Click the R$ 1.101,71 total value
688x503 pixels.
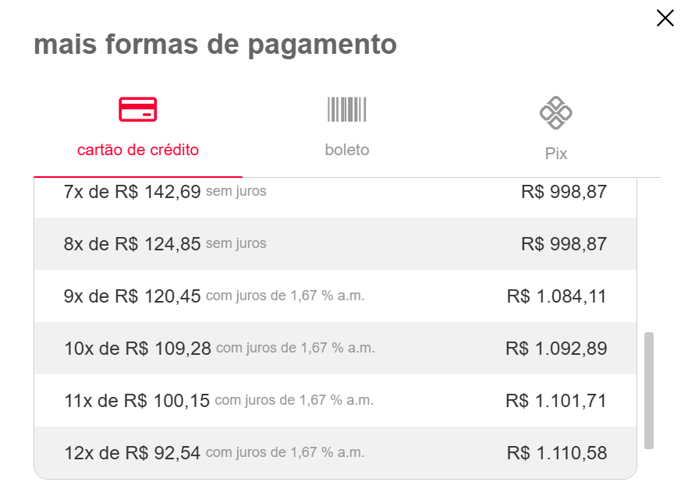pos(556,401)
